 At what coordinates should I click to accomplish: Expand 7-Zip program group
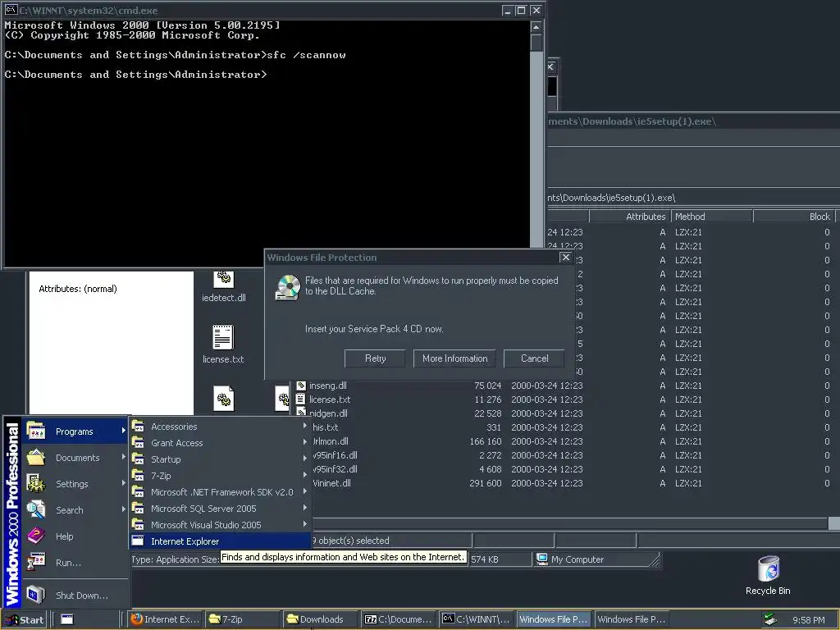(x=220, y=476)
